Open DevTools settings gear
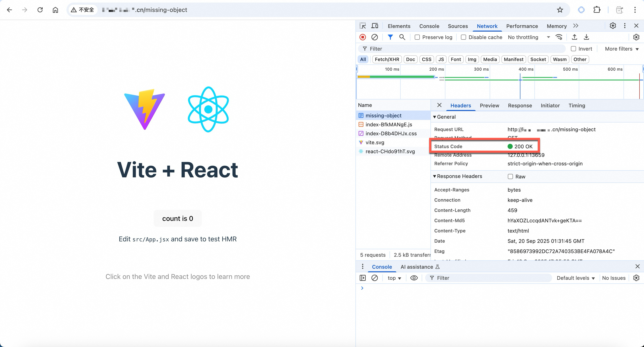This screenshot has height=347, width=644. tap(612, 26)
